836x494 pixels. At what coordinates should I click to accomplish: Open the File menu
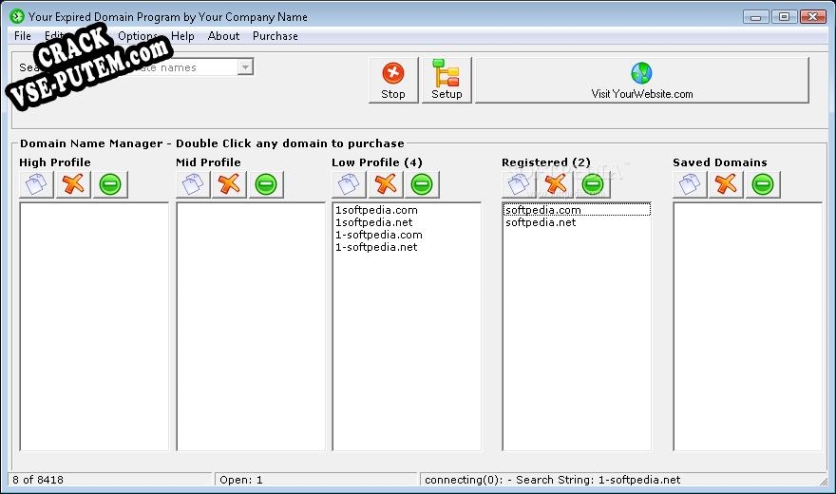click(x=22, y=36)
